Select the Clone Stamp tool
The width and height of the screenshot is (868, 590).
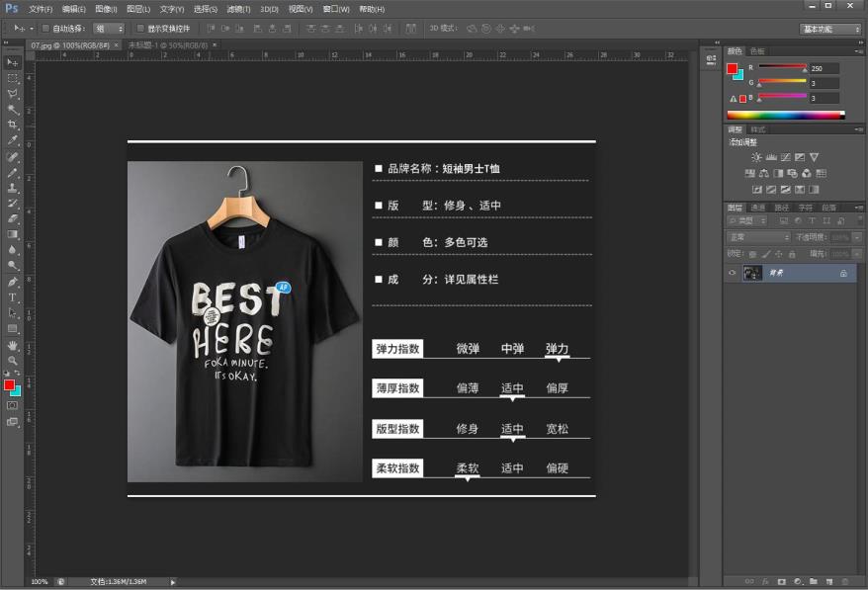tap(12, 188)
